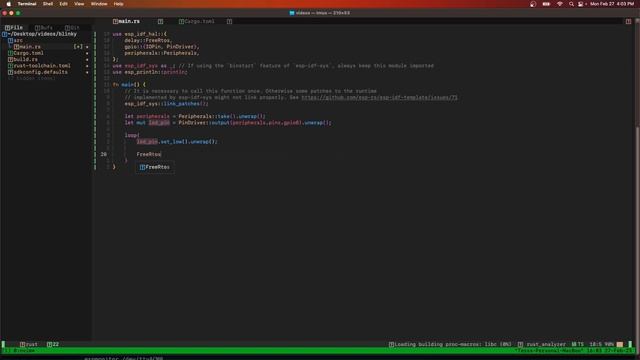Accept the FreeRtos autocomplete suggestion
This screenshot has height=360, width=640.
(x=155, y=167)
